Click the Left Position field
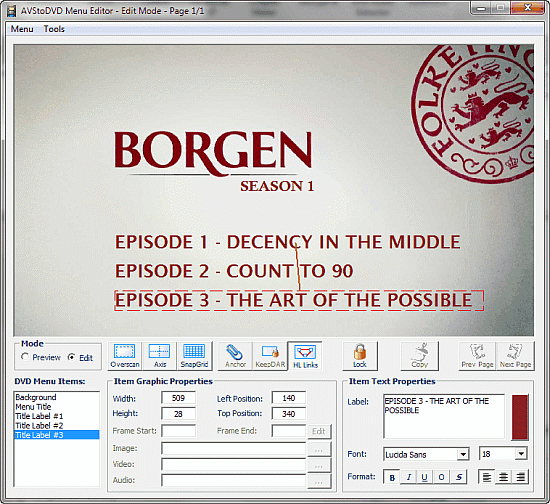Image resolution: width=550 pixels, height=504 pixels. coord(289,398)
